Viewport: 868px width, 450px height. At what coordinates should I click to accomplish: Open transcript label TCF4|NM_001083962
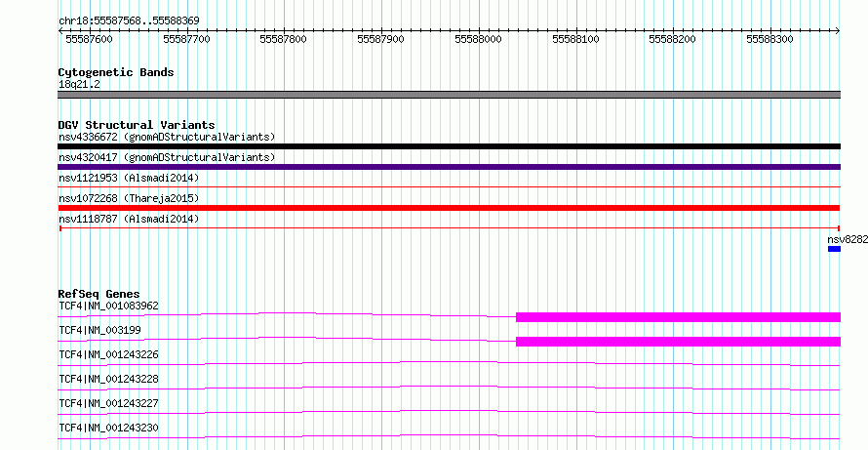click(108, 306)
